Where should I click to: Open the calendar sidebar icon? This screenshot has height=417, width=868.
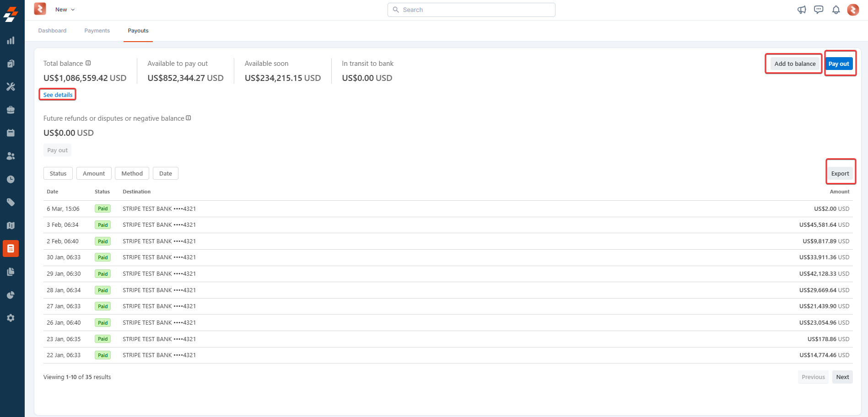[x=11, y=133]
